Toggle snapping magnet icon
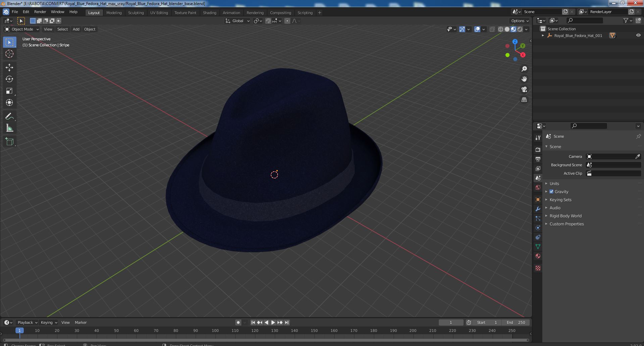The image size is (644, 346). click(x=268, y=21)
